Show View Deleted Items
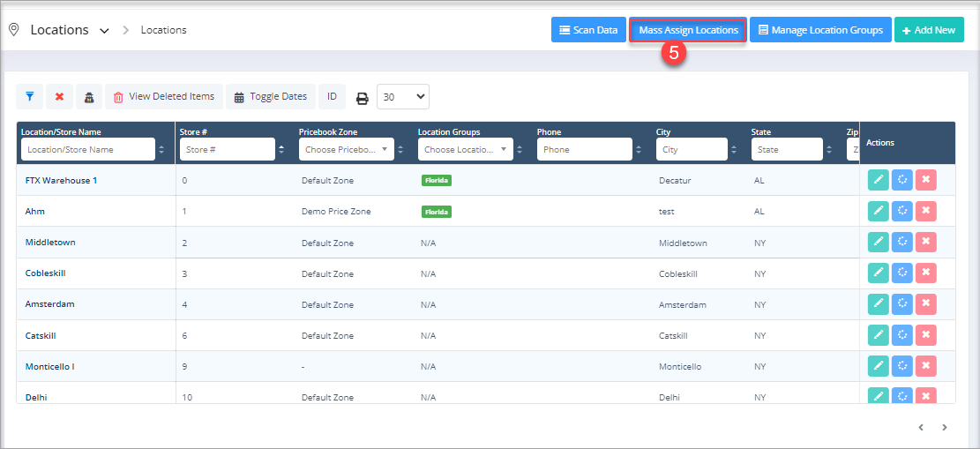Screen dimensions: 980x449 163,96
